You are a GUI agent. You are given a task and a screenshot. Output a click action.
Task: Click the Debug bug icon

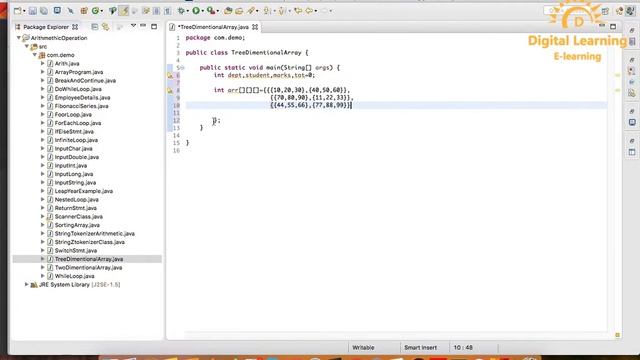tap(181, 11)
